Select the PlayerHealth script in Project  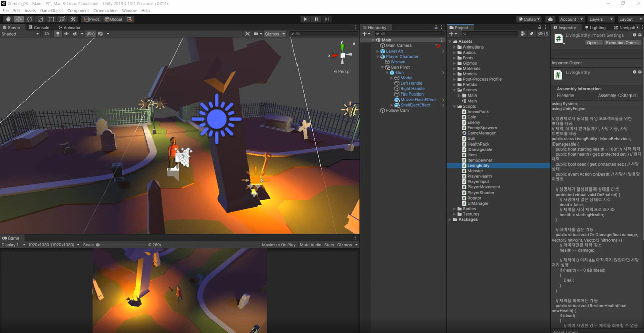479,176
